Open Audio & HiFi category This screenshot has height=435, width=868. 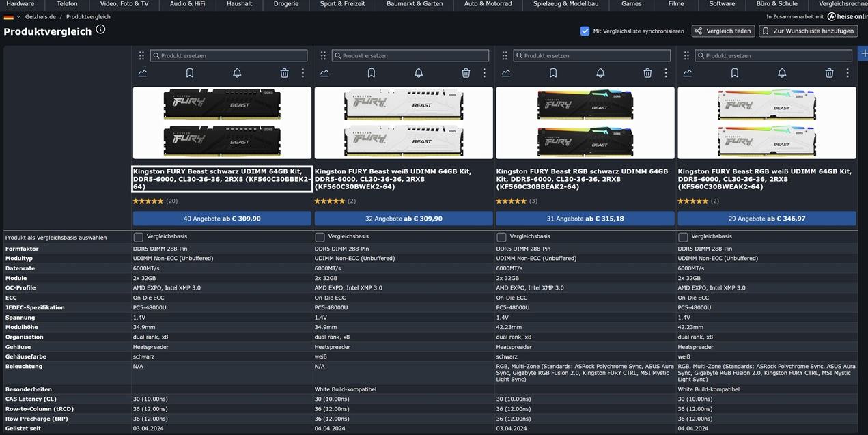coord(188,4)
